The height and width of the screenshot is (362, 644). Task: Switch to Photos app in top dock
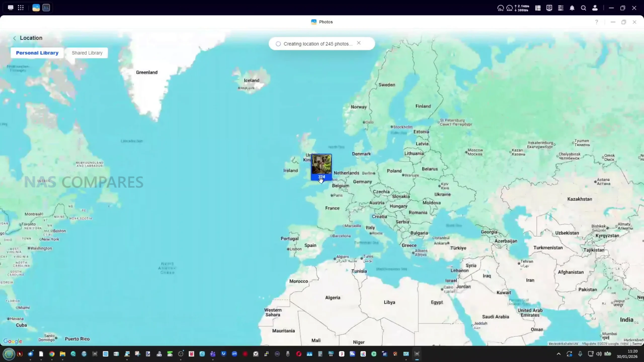[36, 8]
